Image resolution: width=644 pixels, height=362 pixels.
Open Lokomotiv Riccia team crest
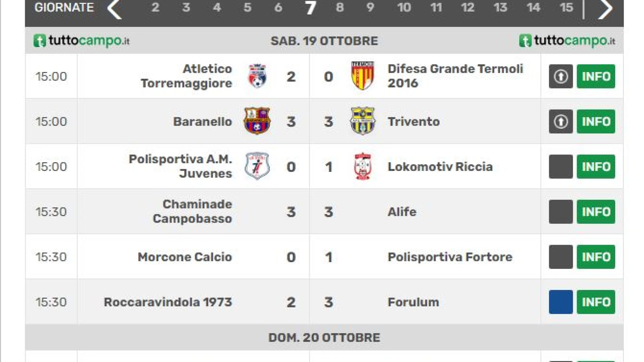(x=363, y=166)
